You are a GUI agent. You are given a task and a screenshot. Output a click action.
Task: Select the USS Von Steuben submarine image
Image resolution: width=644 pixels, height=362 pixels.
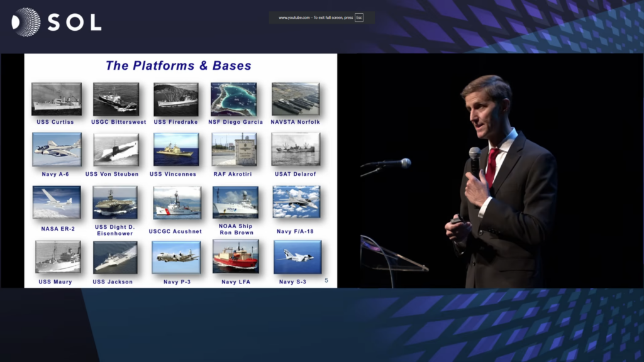[116, 150]
